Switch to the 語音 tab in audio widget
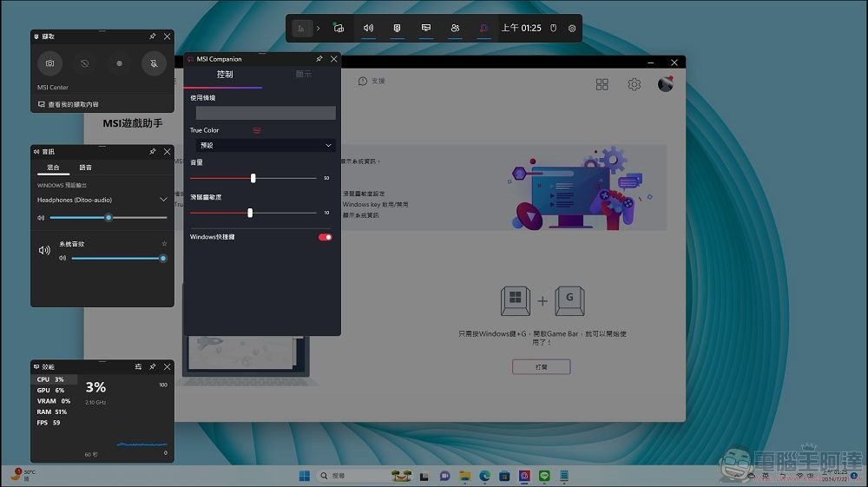Image resolution: width=868 pixels, height=487 pixels. [x=85, y=168]
